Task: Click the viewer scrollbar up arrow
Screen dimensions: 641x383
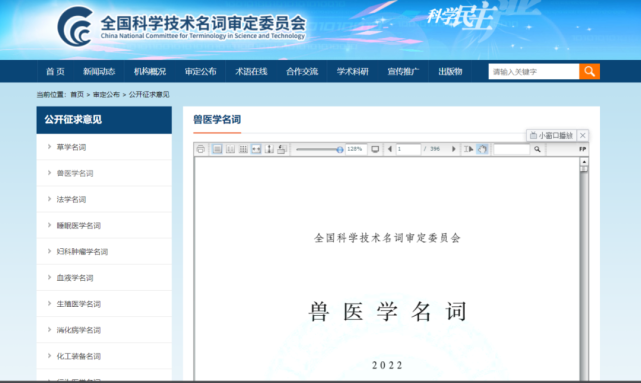Action: [x=584, y=162]
